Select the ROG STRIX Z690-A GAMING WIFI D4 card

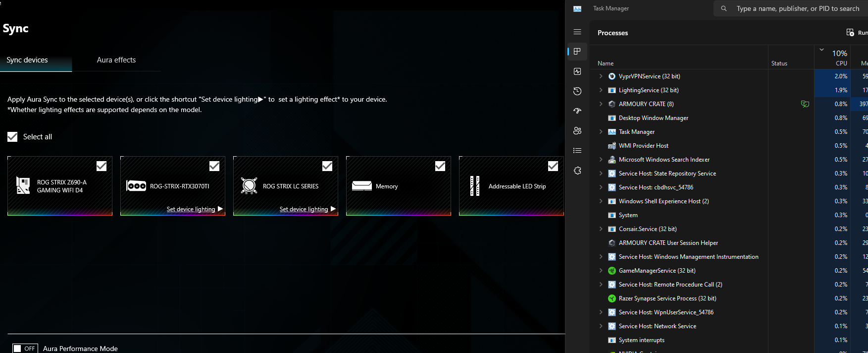pos(60,186)
